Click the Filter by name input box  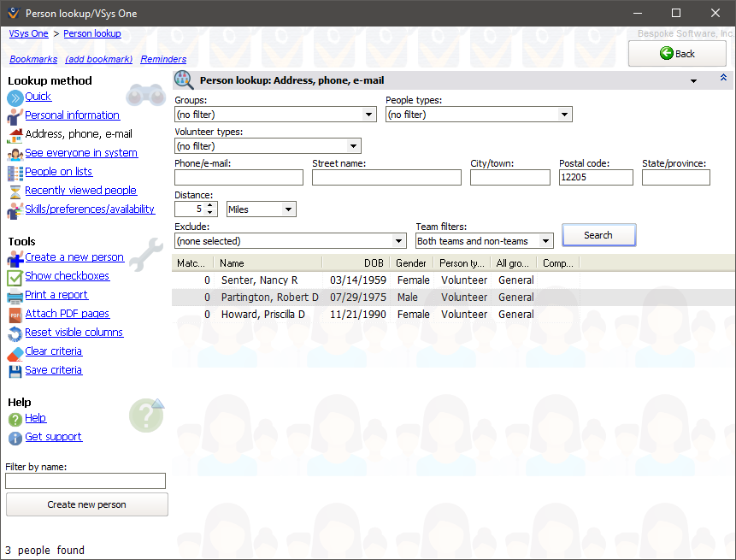[x=85, y=480]
